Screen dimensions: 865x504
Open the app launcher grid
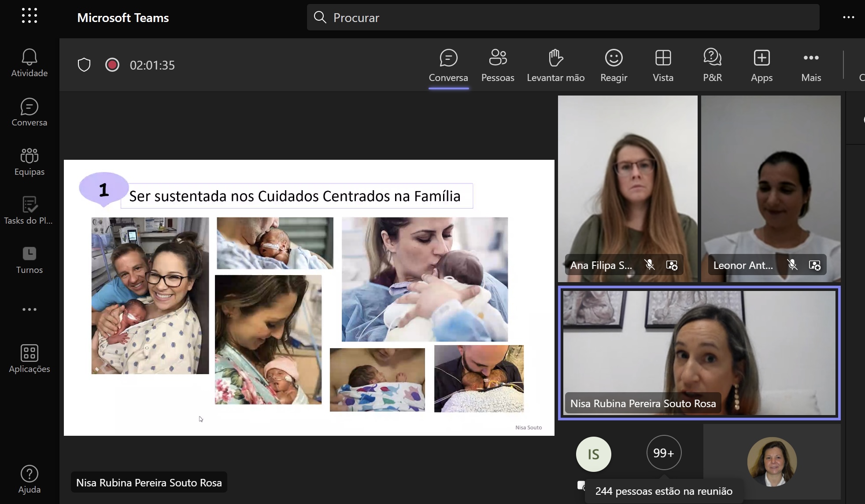29,16
